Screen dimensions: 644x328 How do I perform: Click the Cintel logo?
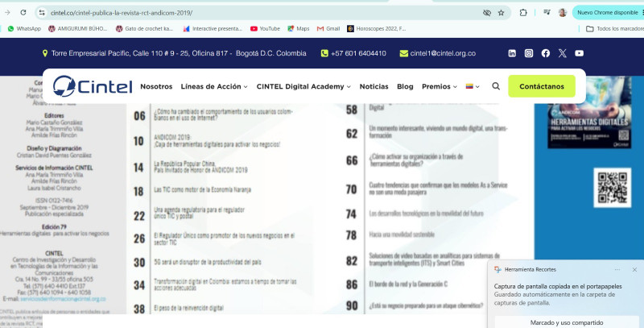pyautogui.click(x=93, y=86)
